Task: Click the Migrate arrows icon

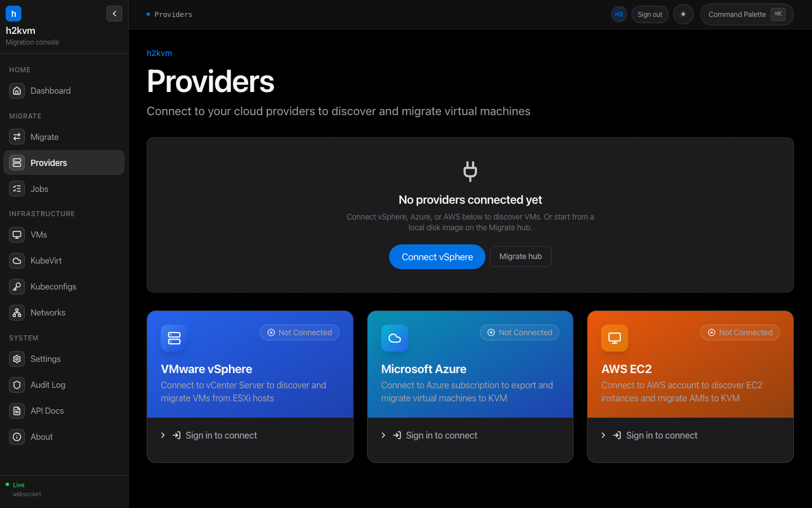Action: coord(17,137)
